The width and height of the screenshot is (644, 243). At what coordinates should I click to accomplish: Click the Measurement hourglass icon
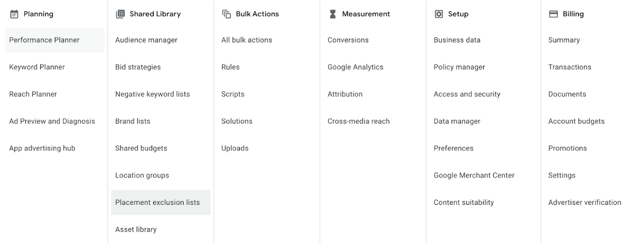tap(333, 14)
